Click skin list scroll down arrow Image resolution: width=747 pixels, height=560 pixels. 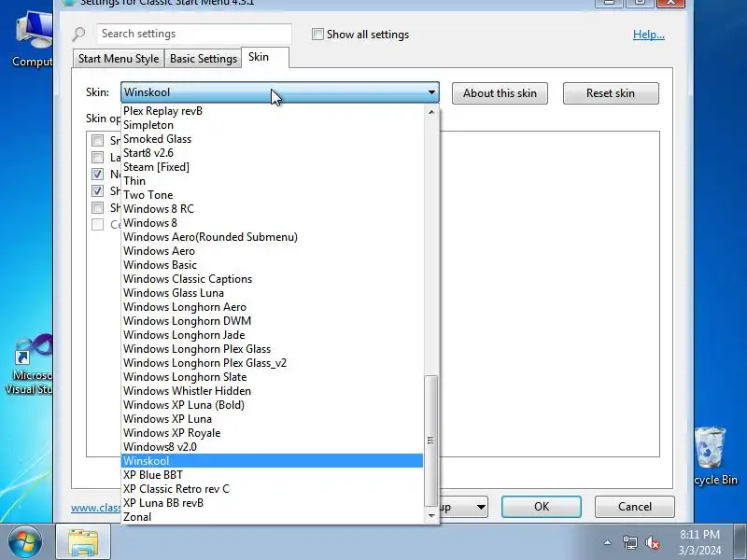(x=431, y=516)
